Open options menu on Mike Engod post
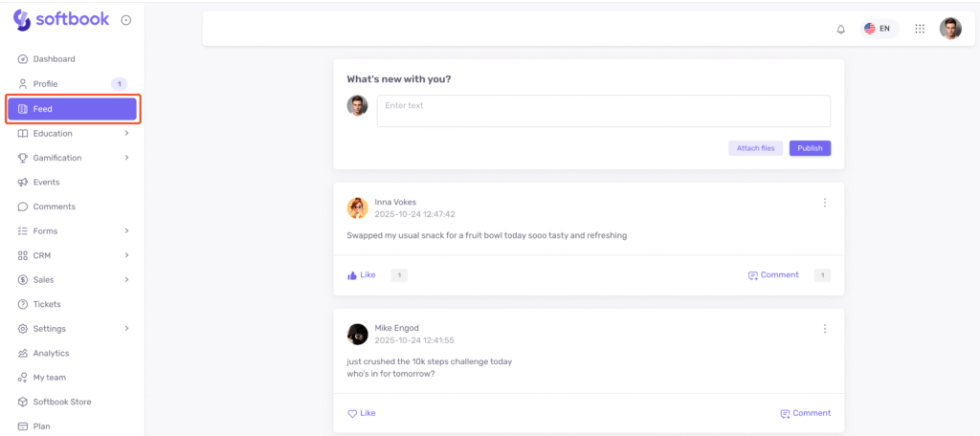Screen dimensions: 980x436 [x=824, y=329]
